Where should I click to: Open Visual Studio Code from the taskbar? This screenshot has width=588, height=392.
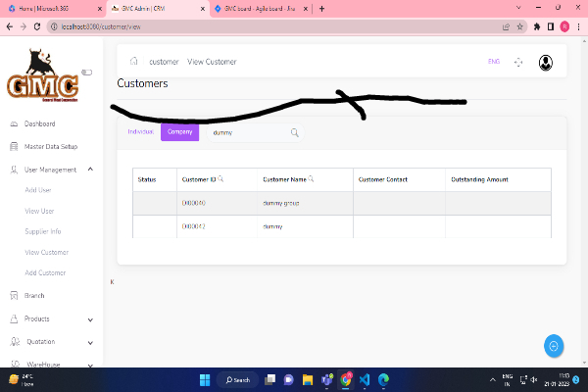(362, 379)
